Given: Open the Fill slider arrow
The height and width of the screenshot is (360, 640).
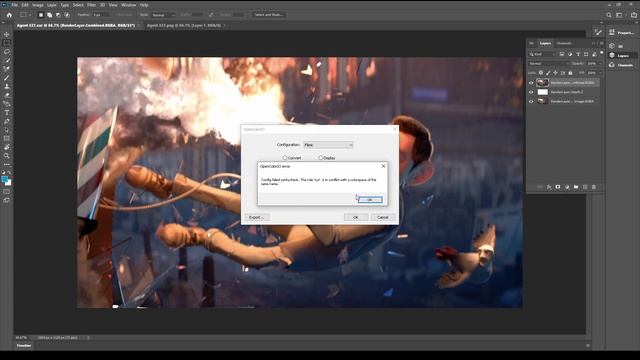Looking at the screenshot, I should point(600,73).
